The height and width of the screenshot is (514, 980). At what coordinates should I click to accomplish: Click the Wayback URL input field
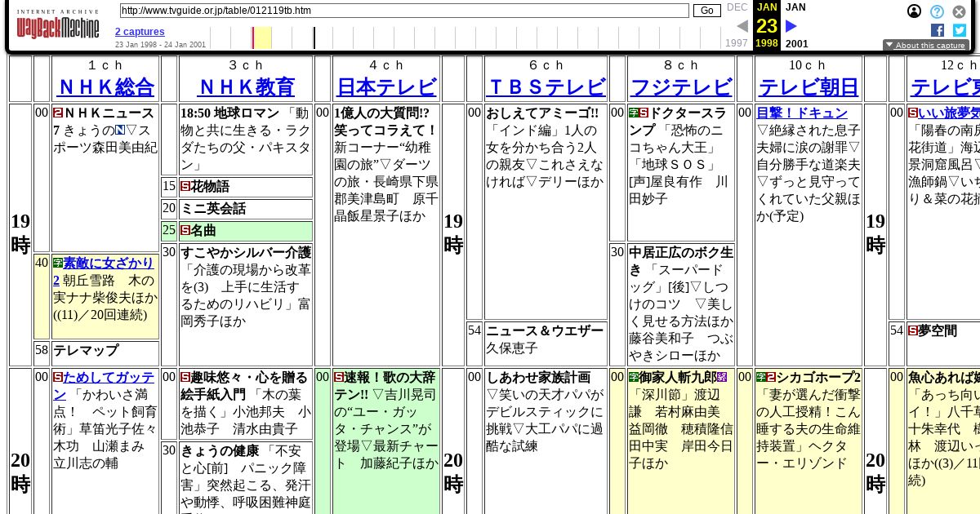[404, 11]
